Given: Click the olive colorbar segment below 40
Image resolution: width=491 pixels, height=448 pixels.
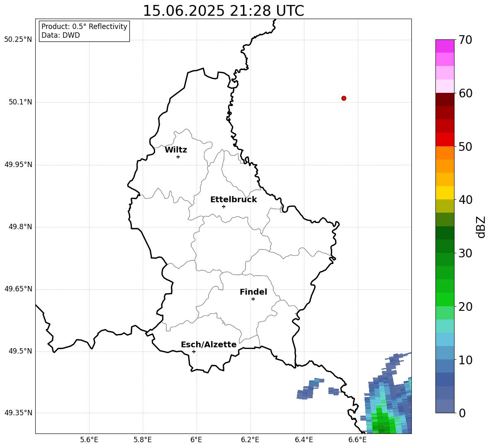Looking at the screenshot, I should click(445, 206).
